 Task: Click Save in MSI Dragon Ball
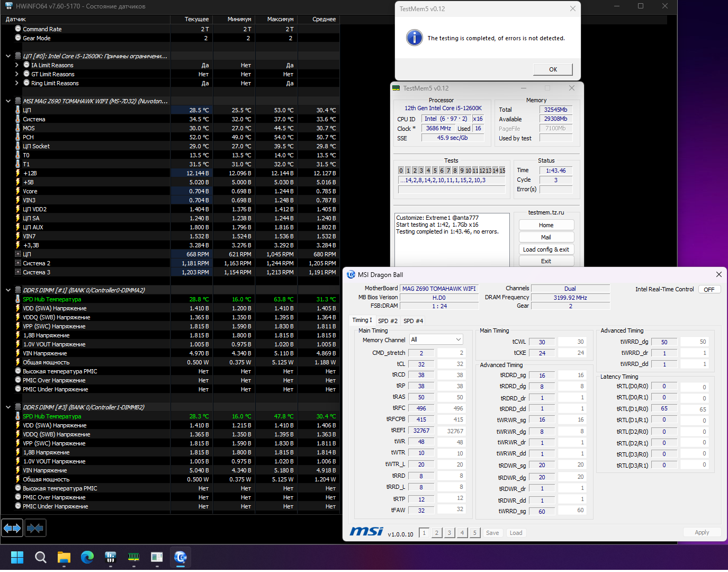tap(492, 533)
